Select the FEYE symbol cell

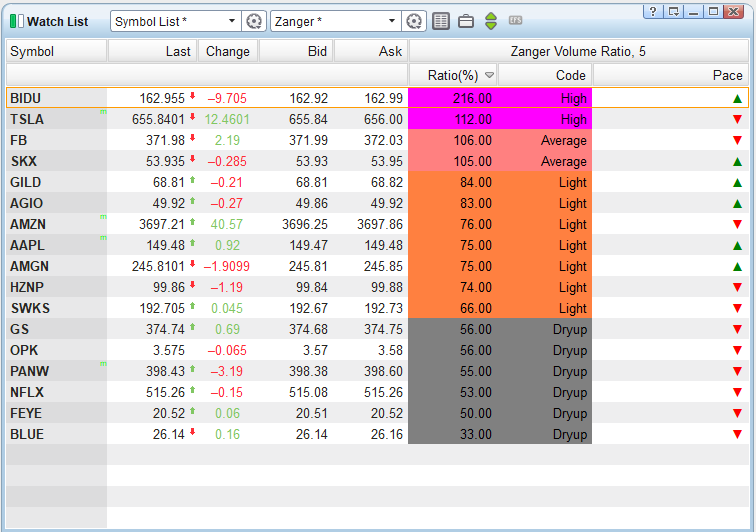56,413
